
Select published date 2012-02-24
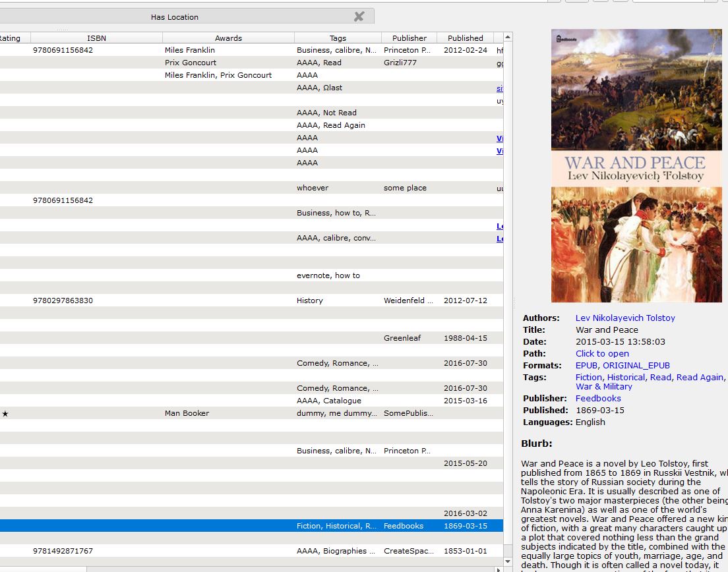(x=465, y=50)
